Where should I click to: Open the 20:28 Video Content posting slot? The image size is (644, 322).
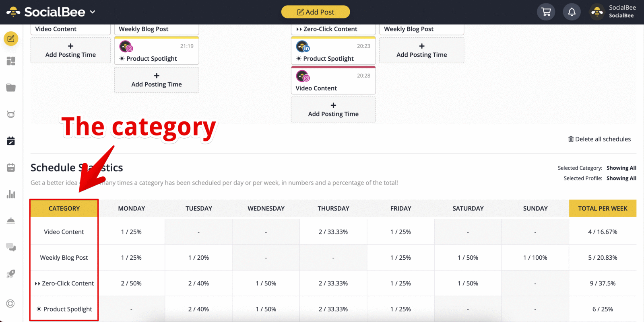[333, 80]
